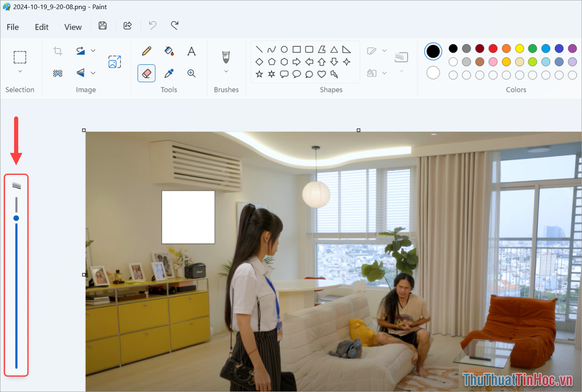Select the Color picker eyedropper tool
Screen dimensions: 582x392
coord(169,73)
